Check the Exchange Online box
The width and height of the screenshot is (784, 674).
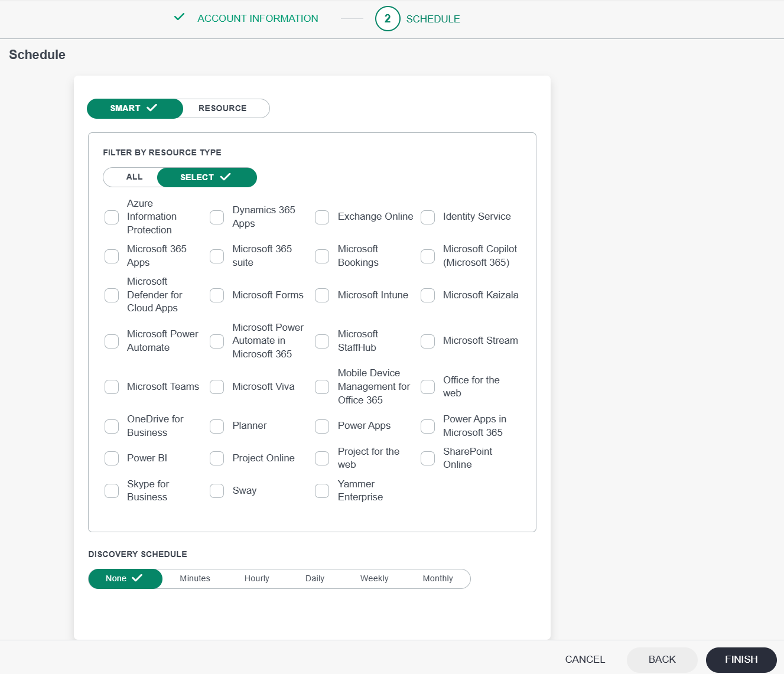[322, 217]
